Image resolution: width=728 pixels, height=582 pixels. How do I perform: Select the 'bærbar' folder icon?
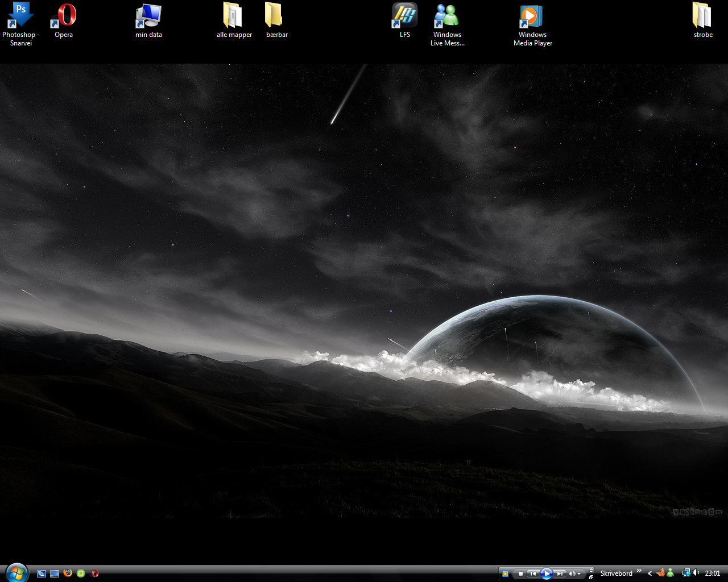(277, 20)
